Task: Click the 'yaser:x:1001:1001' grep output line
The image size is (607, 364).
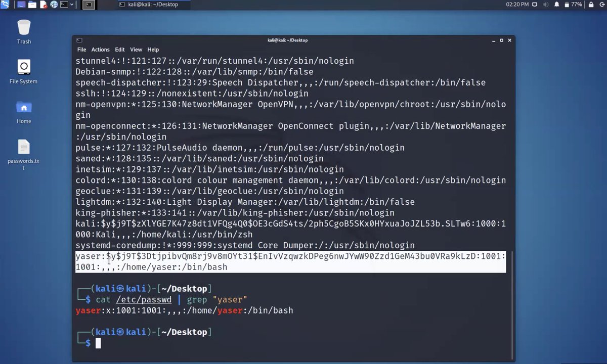Action: 184,310
